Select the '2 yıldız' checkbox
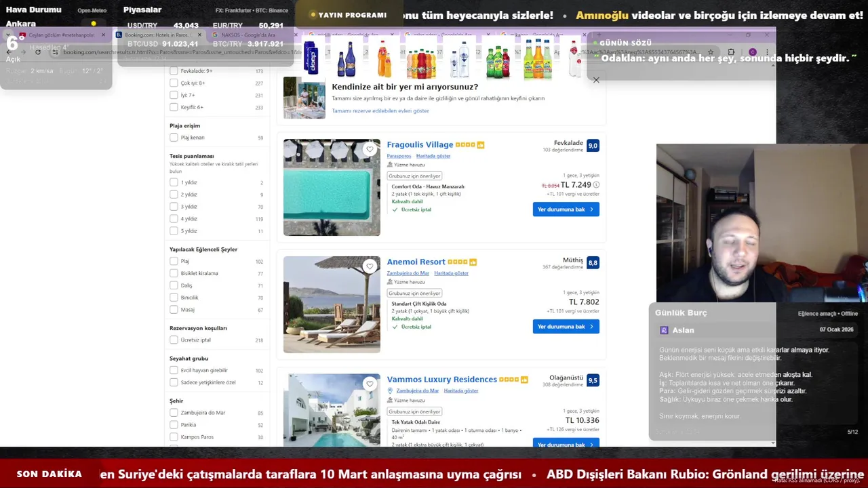 (174, 195)
